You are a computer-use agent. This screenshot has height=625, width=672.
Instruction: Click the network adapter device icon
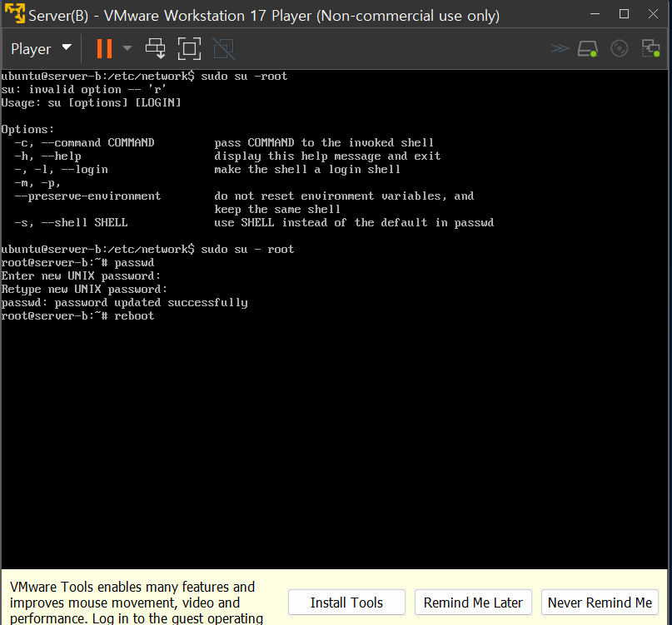click(x=650, y=48)
